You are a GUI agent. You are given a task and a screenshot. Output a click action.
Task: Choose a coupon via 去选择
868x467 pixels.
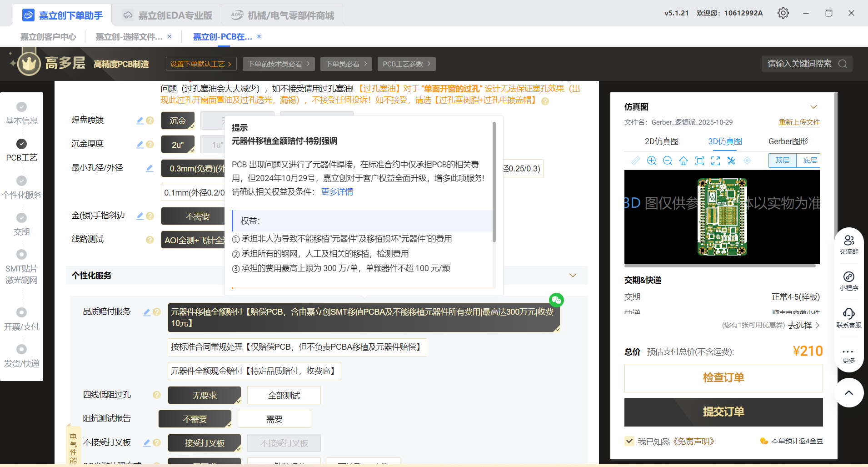pyautogui.click(x=803, y=325)
